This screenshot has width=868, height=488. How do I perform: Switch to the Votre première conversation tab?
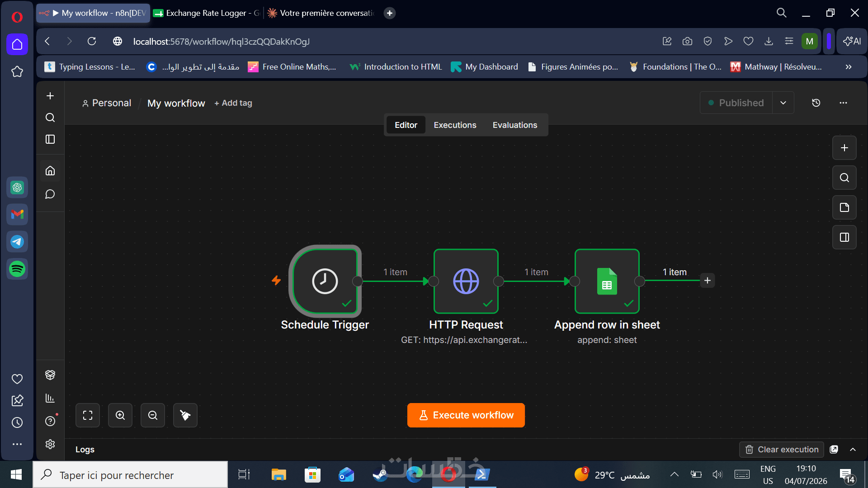(322, 13)
